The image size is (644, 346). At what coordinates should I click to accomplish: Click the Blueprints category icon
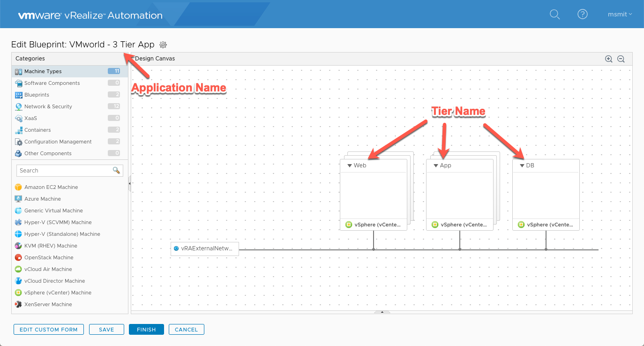coord(18,95)
